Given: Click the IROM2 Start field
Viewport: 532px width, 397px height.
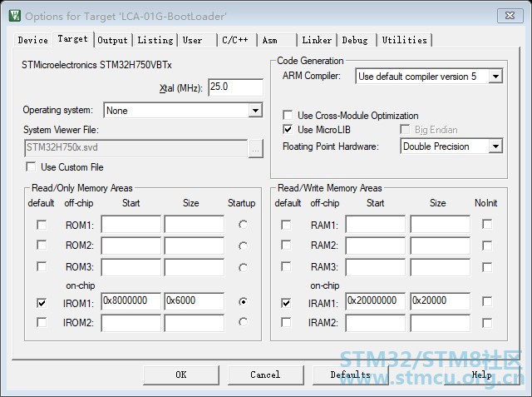Looking at the screenshot, I should pos(131,323).
